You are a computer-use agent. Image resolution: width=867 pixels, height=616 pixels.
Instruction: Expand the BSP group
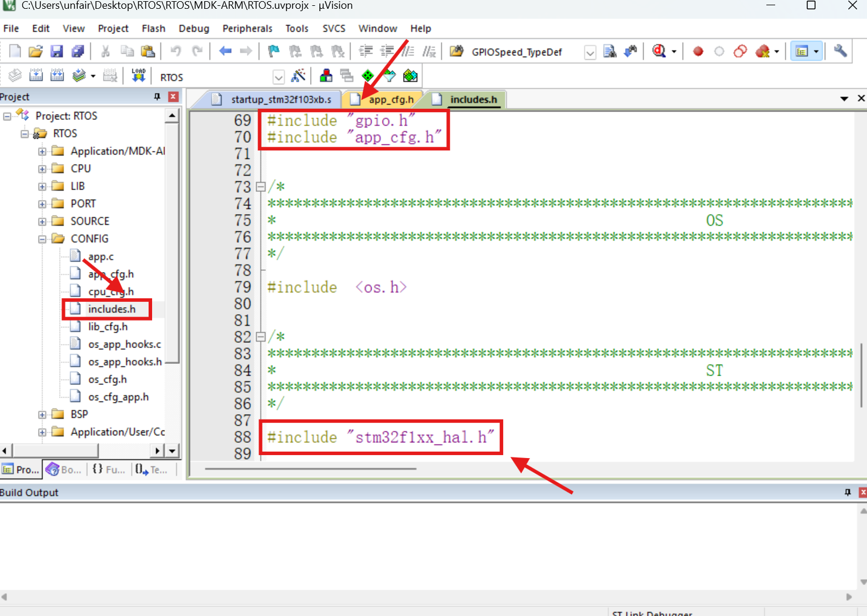click(42, 415)
